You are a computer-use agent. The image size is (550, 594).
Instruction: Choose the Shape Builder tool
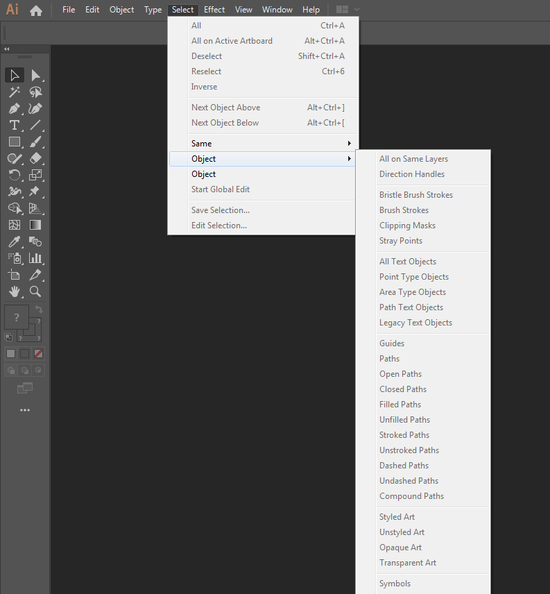14,208
